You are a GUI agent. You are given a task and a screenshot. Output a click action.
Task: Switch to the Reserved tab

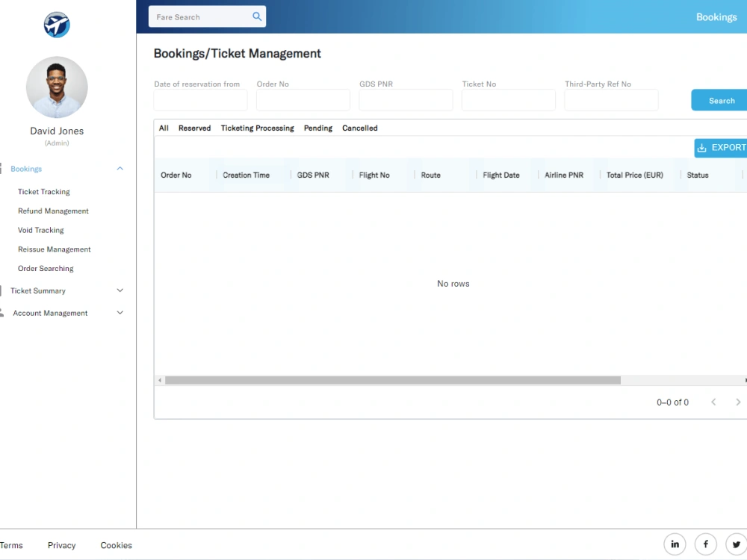194,128
